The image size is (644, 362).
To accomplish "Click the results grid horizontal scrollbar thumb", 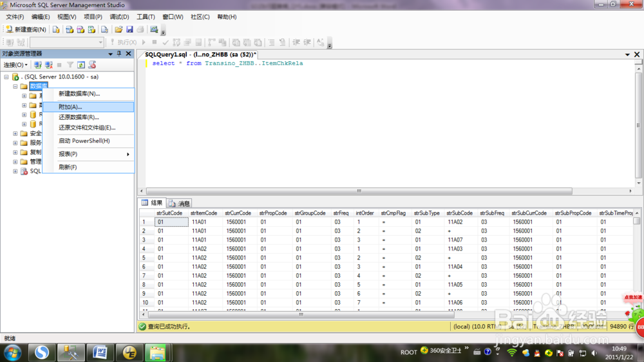I will pos(301,315).
